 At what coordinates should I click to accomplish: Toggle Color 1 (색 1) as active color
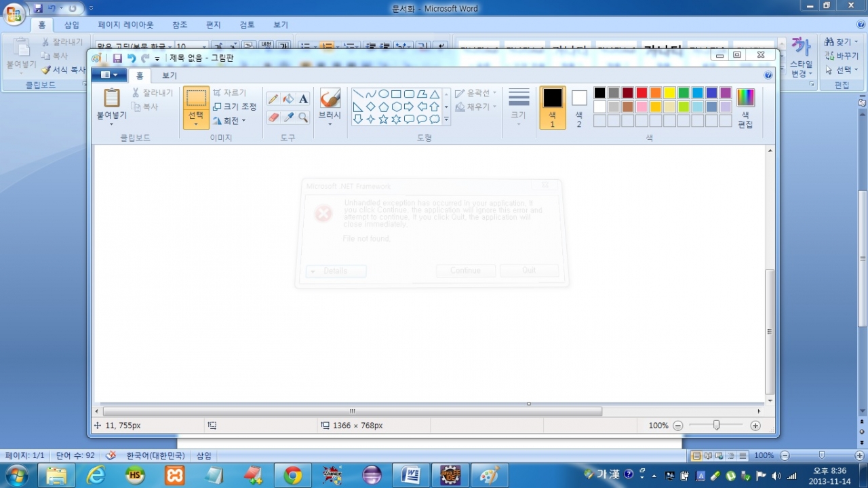click(553, 107)
